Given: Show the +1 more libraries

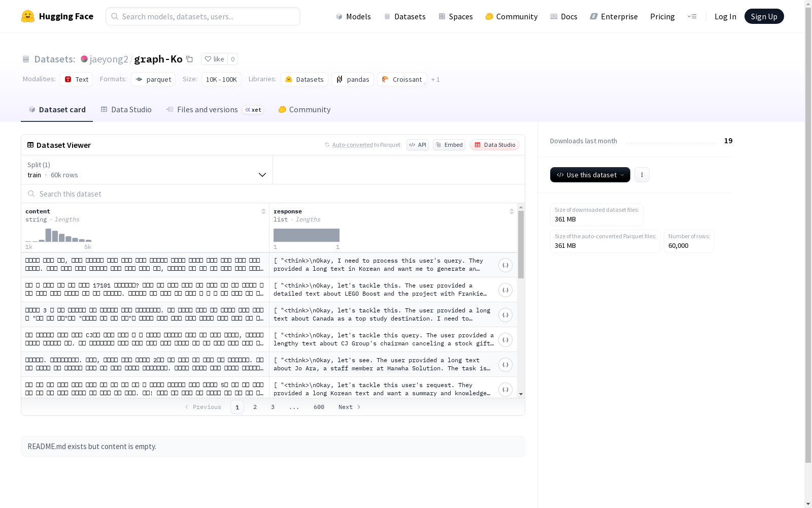Looking at the screenshot, I should point(435,79).
